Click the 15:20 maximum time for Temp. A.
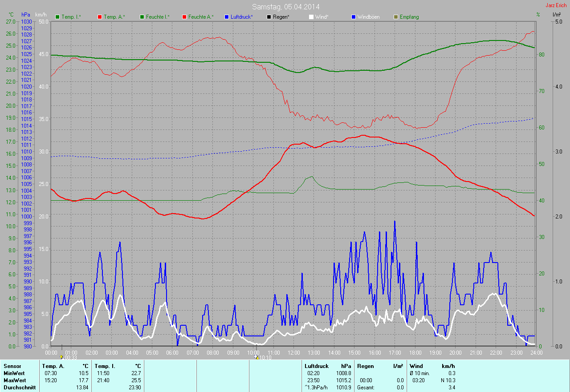Image resolution: width=570 pixels, height=392 pixels. (x=51, y=380)
